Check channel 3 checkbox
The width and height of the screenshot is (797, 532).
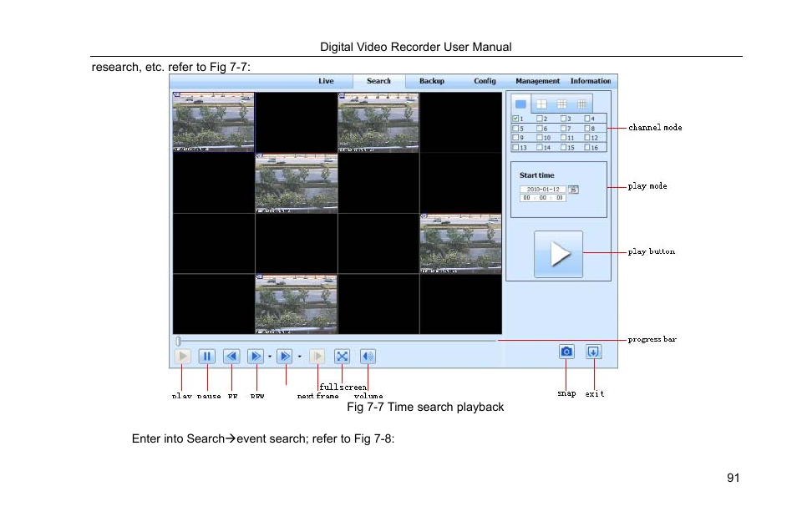(x=563, y=119)
